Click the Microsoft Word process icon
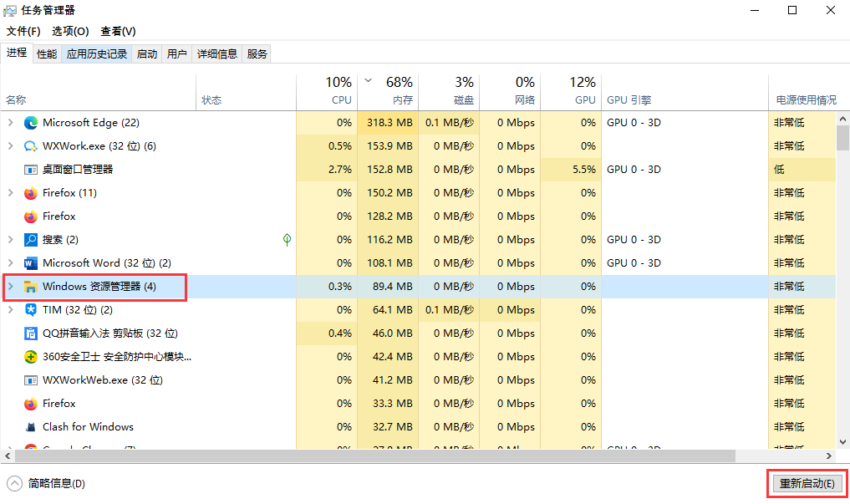 (30, 262)
